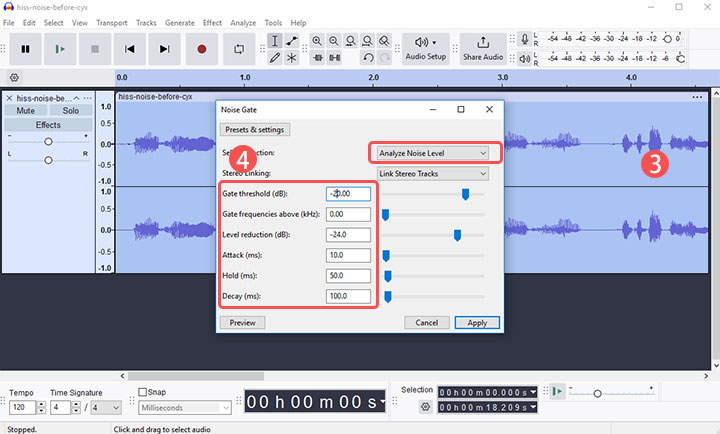Image resolution: width=720 pixels, height=434 pixels.
Task: Click the Gate threshold (dB) input field
Action: 348,194
